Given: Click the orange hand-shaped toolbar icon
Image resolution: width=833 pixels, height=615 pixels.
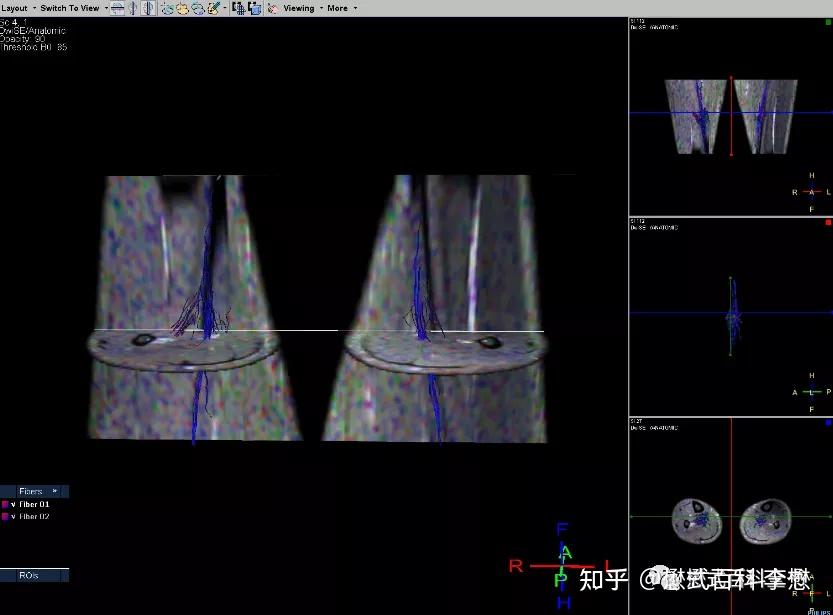Looking at the screenshot, I should point(182,8).
